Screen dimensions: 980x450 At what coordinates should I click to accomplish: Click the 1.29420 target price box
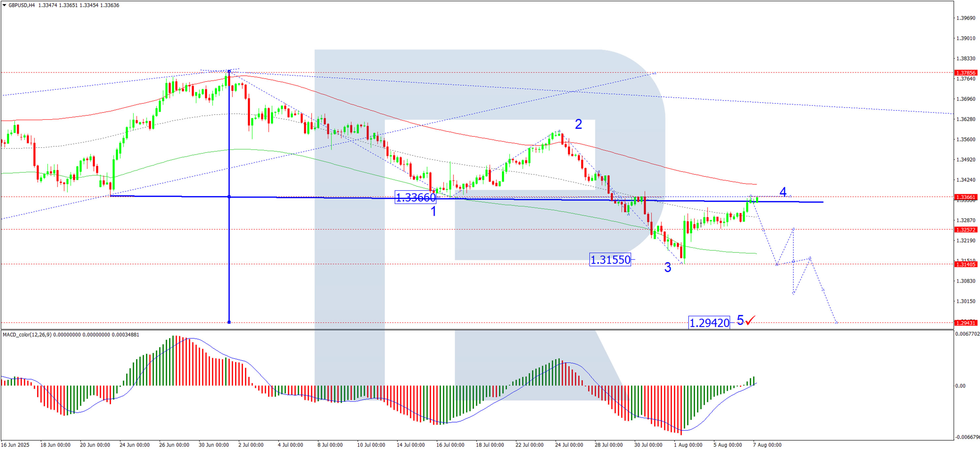709,323
